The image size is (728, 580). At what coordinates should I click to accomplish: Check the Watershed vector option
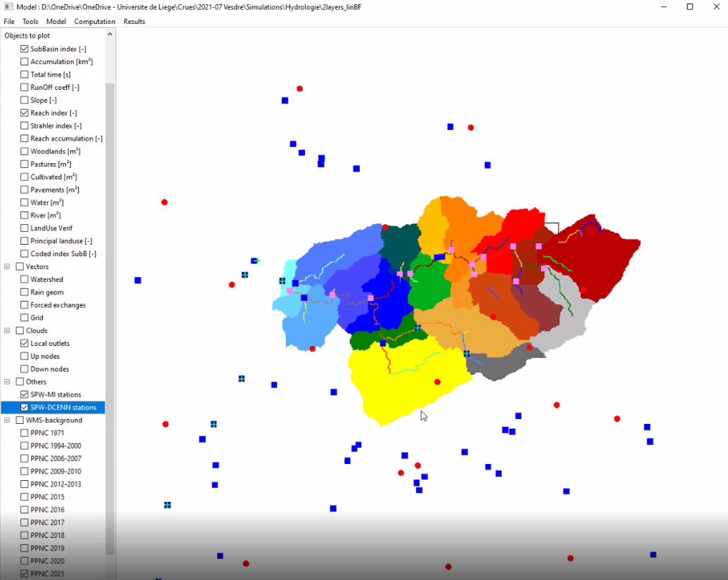tap(25, 280)
